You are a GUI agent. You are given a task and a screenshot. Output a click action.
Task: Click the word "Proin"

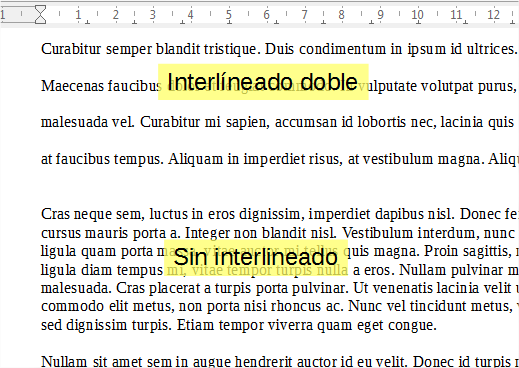click(438, 251)
